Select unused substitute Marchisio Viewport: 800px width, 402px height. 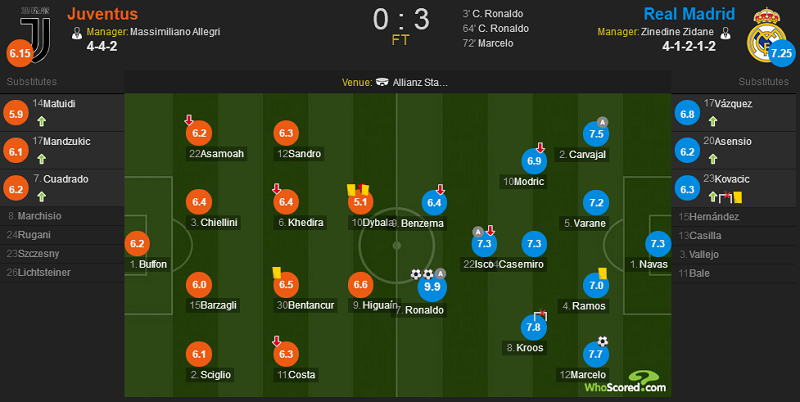point(62,216)
